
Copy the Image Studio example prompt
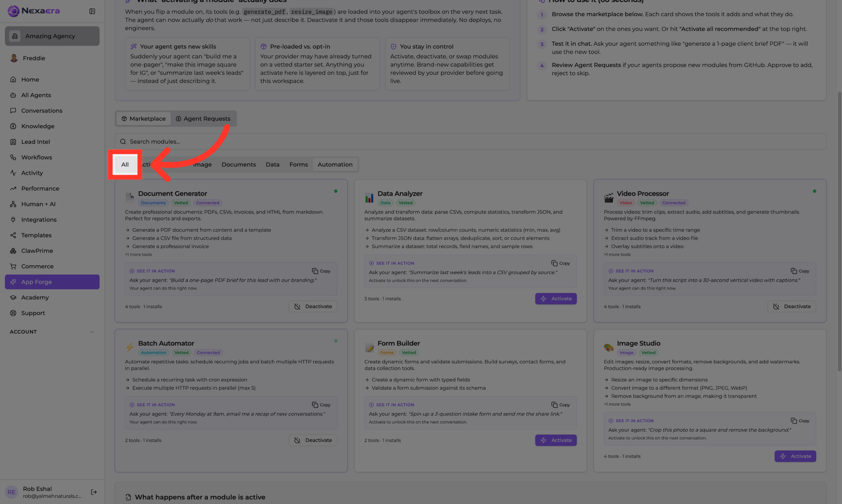[x=800, y=421]
